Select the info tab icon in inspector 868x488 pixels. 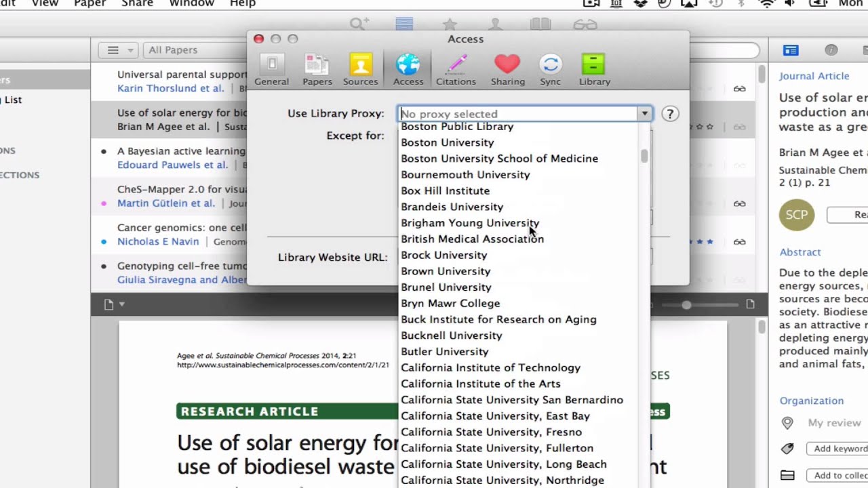(831, 50)
